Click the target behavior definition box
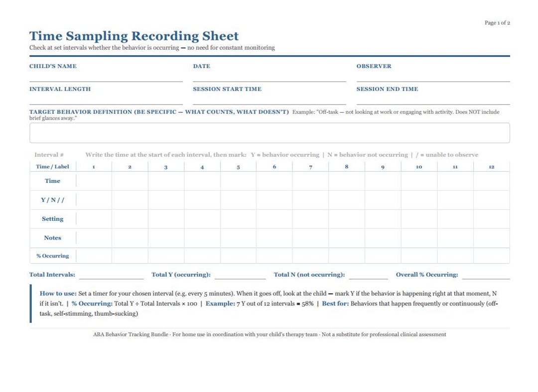 pos(269,132)
